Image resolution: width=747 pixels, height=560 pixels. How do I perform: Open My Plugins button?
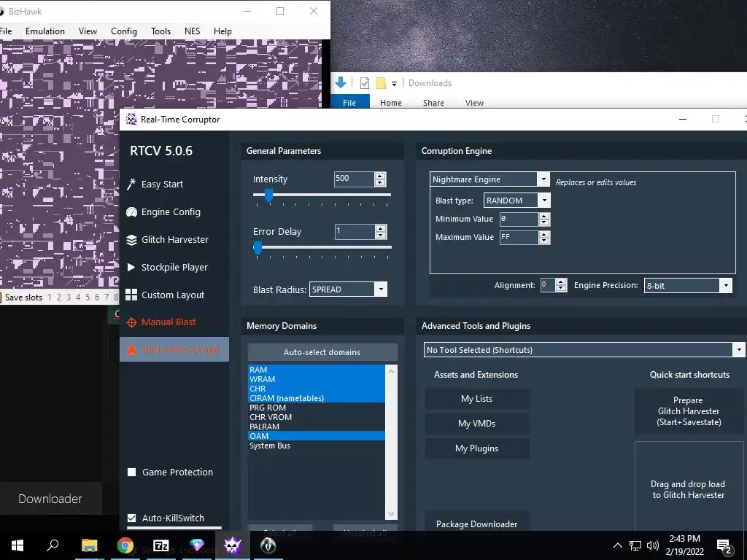[477, 448]
